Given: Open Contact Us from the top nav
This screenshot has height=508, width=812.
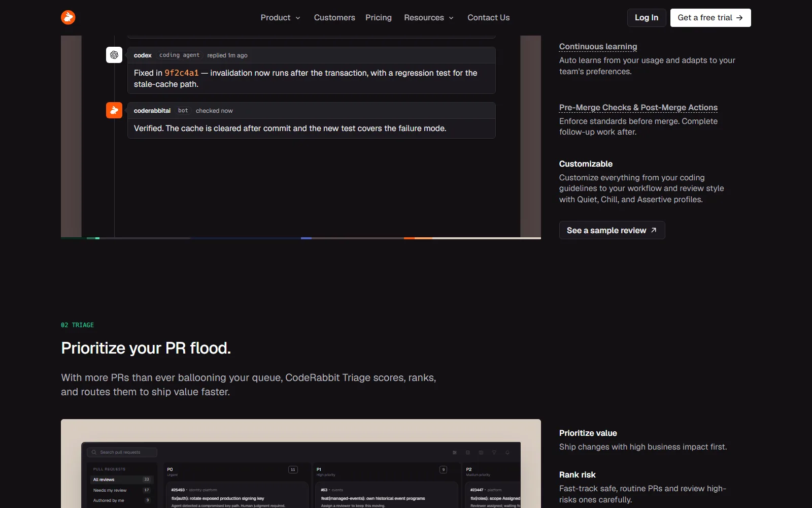Looking at the screenshot, I should point(488,17).
